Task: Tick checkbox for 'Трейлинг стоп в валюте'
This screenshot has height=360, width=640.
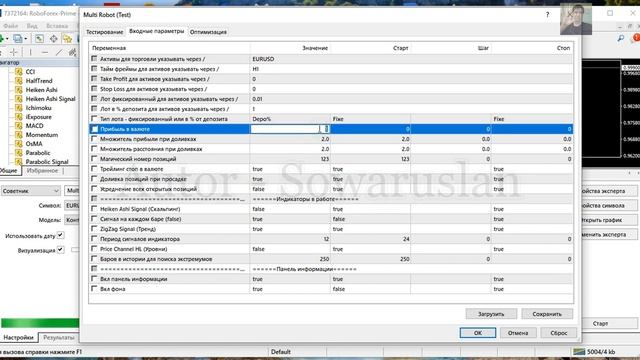Action: tap(94, 169)
